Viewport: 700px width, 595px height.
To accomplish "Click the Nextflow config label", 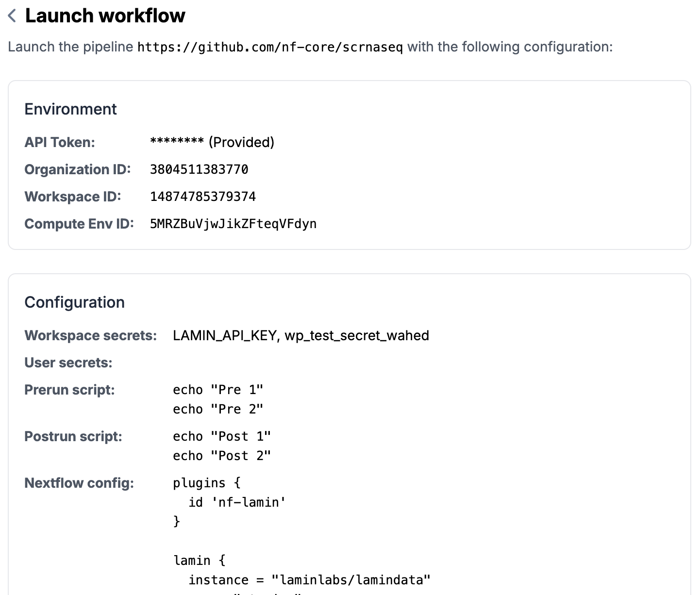I will 79,483.
